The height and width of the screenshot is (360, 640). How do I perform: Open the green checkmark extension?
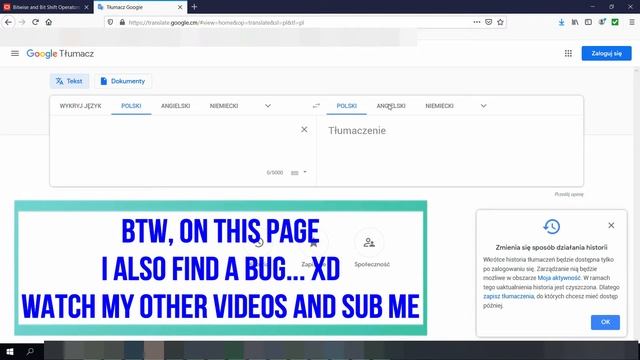[615, 22]
